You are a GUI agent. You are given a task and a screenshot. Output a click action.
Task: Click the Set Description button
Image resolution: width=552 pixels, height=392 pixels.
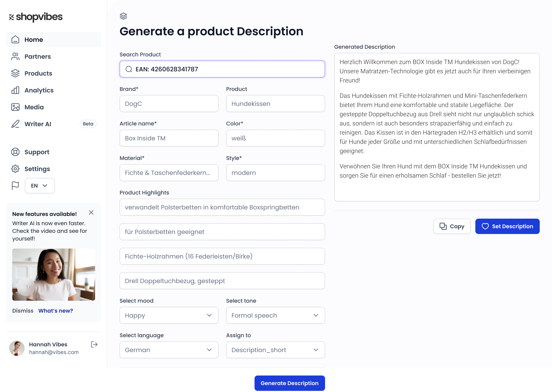pos(507,226)
